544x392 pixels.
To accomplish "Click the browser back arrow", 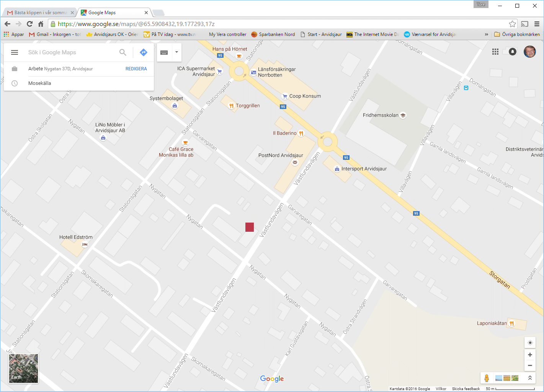I will (x=7, y=24).
